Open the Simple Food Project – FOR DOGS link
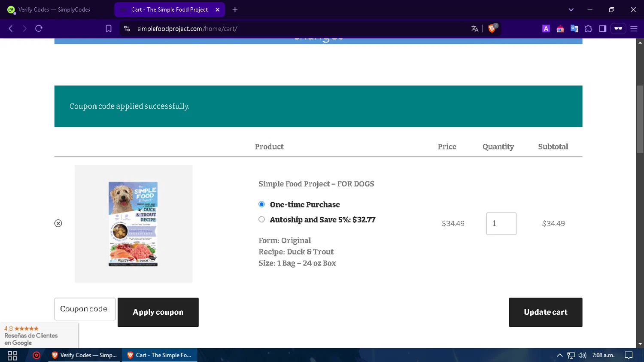 click(x=316, y=184)
